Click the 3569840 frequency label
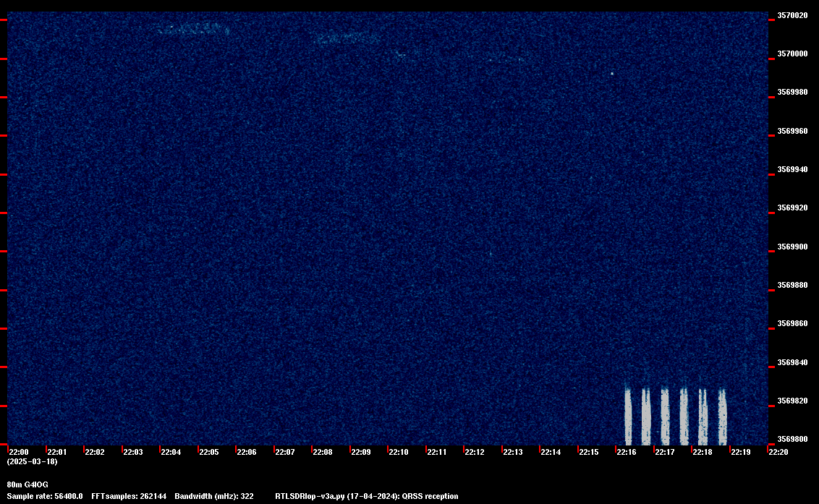 (x=792, y=362)
